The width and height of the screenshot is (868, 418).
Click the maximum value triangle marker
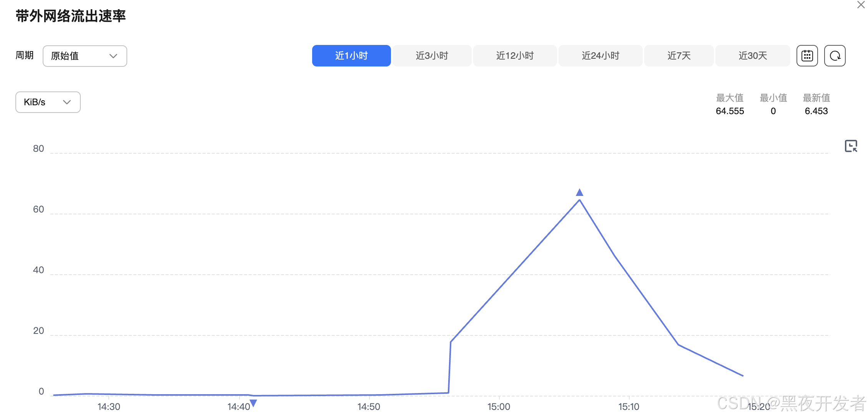[x=579, y=192]
